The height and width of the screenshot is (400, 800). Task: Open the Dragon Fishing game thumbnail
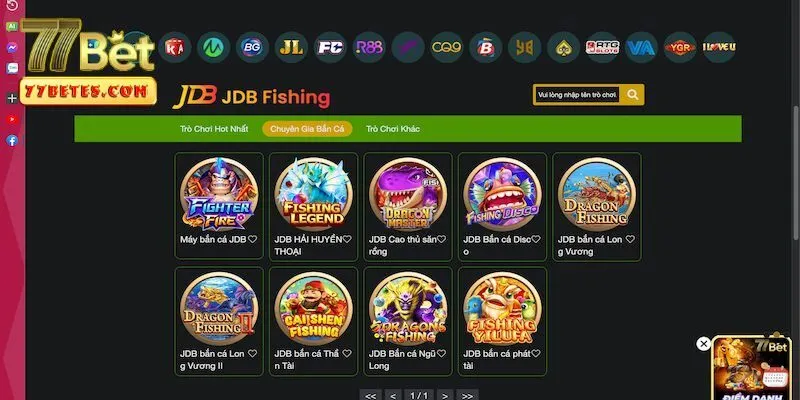click(x=596, y=195)
